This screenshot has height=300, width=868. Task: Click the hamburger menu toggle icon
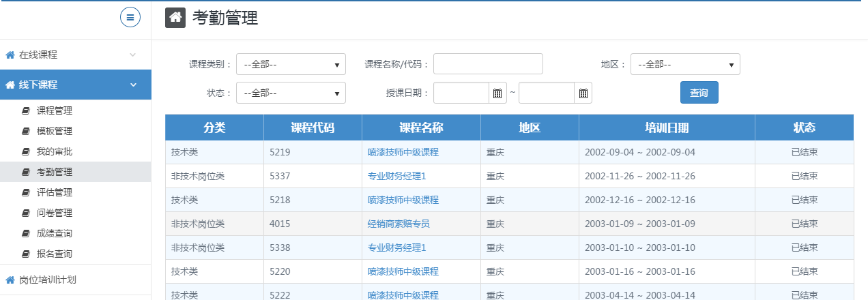[130, 18]
